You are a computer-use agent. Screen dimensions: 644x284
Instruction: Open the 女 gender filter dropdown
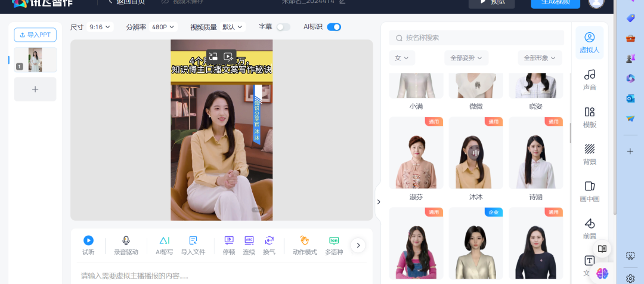(402, 58)
